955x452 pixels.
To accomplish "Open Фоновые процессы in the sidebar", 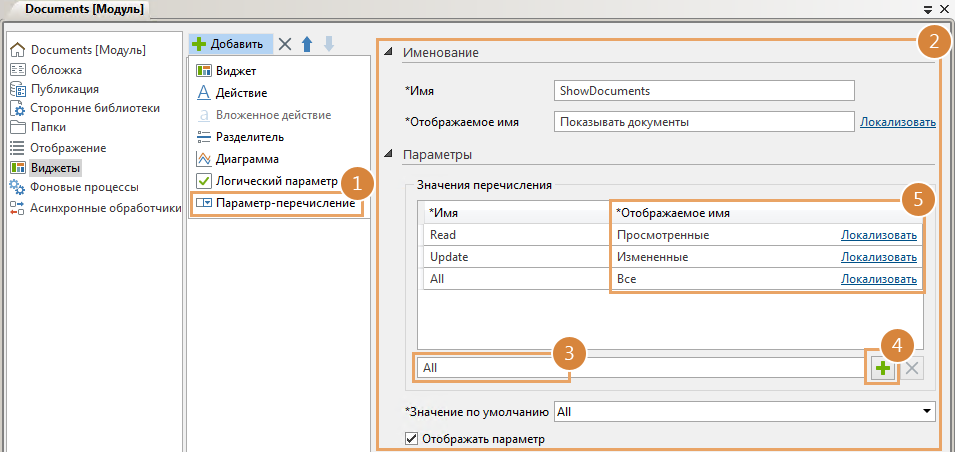I will pyautogui.click(x=84, y=187).
